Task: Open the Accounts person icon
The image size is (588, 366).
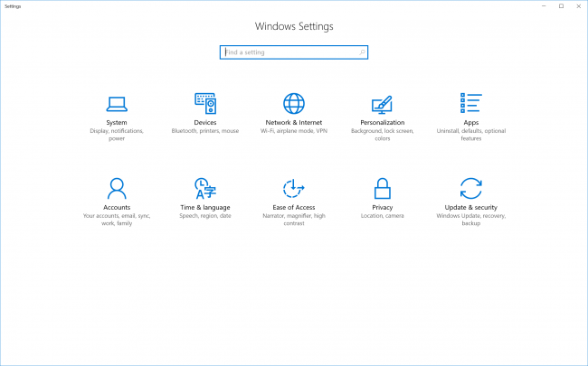Action: pyautogui.click(x=117, y=189)
